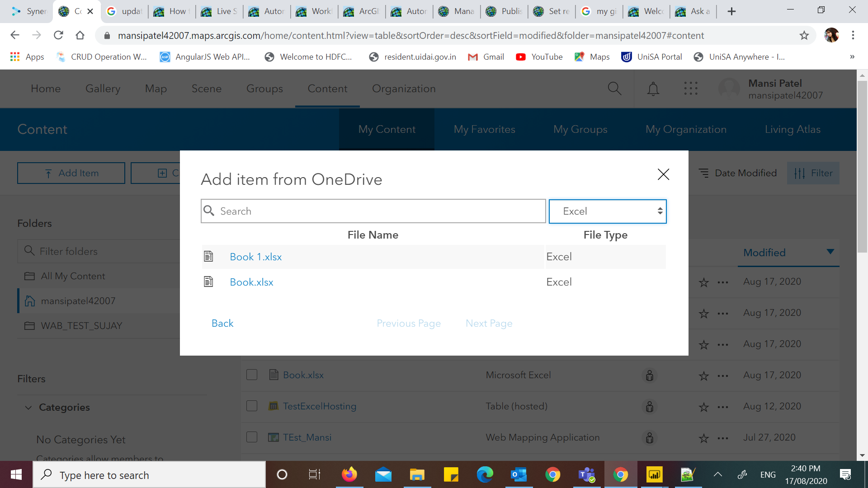The height and width of the screenshot is (488, 868).
Task: Click the Previous Page link
Action: [x=409, y=324]
